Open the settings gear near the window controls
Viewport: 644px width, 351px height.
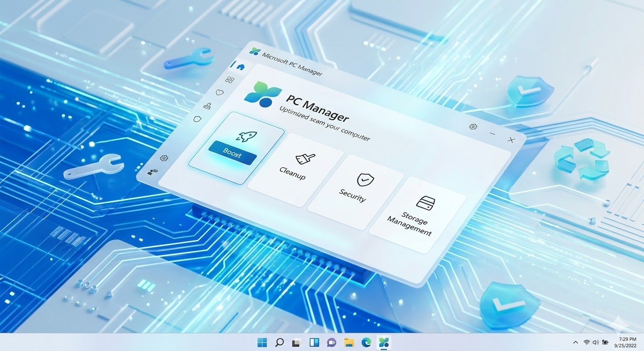point(473,127)
